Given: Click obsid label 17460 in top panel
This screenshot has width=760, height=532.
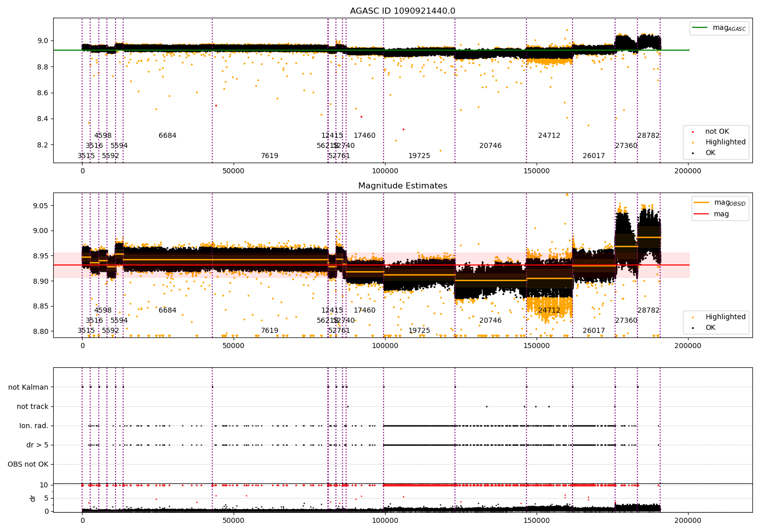Looking at the screenshot, I should pyautogui.click(x=365, y=136).
